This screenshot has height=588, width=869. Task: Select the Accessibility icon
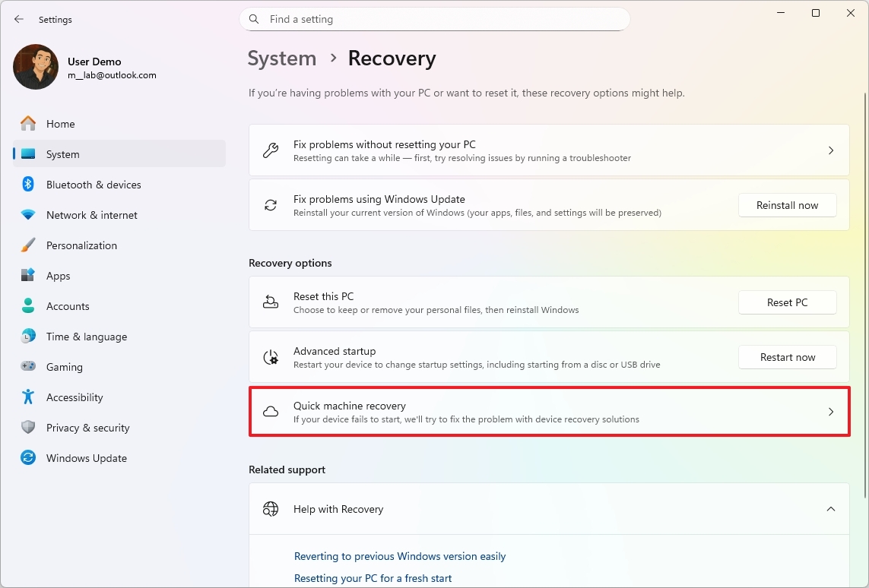point(27,397)
